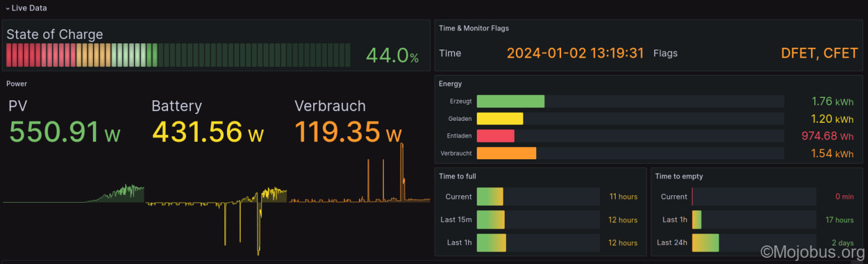Click the timestamp 2024-01-02 13:19:31

click(x=575, y=53)
